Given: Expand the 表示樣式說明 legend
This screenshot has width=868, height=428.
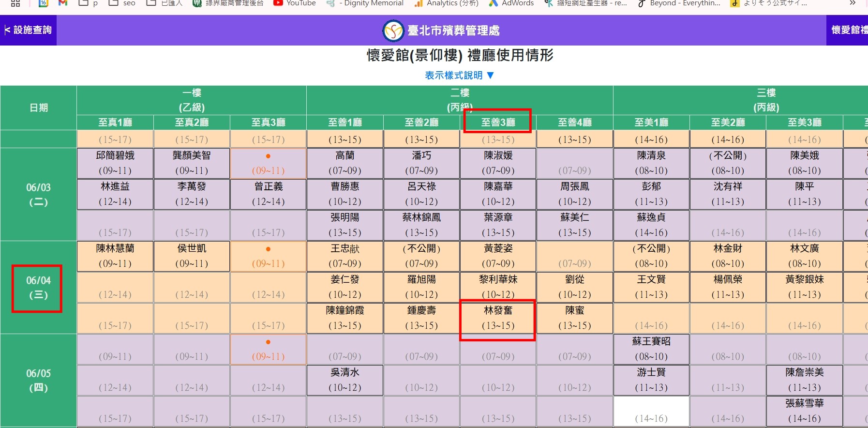Looking at the screenshot, I should coord(459,75).
